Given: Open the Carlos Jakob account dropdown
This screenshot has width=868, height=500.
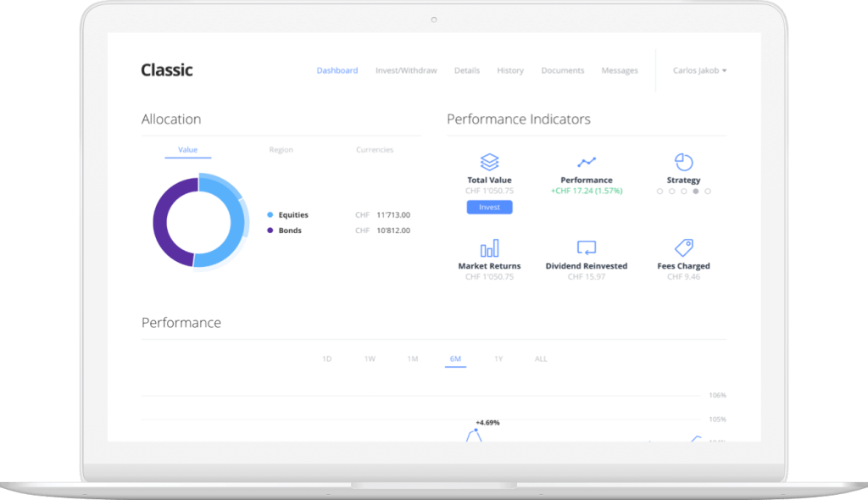Looking at the screenshot, I should click(699, 70).
